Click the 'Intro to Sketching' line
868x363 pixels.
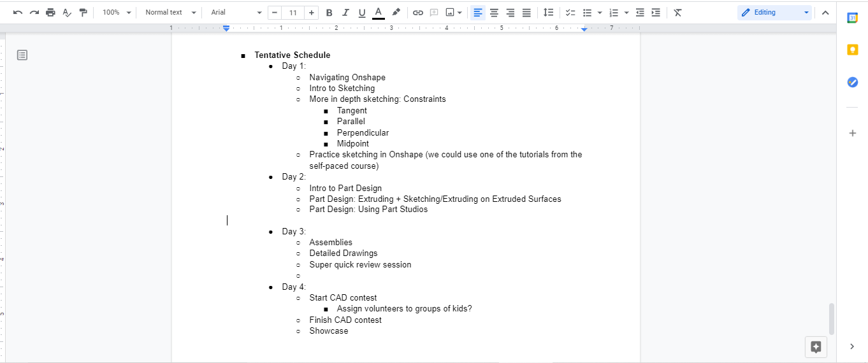coord(342,88)
